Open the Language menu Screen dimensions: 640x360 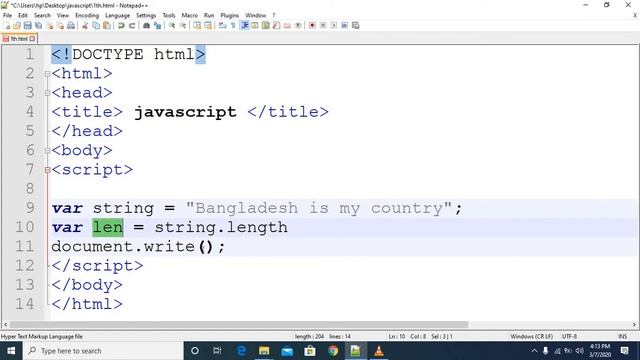coord(118,16)
